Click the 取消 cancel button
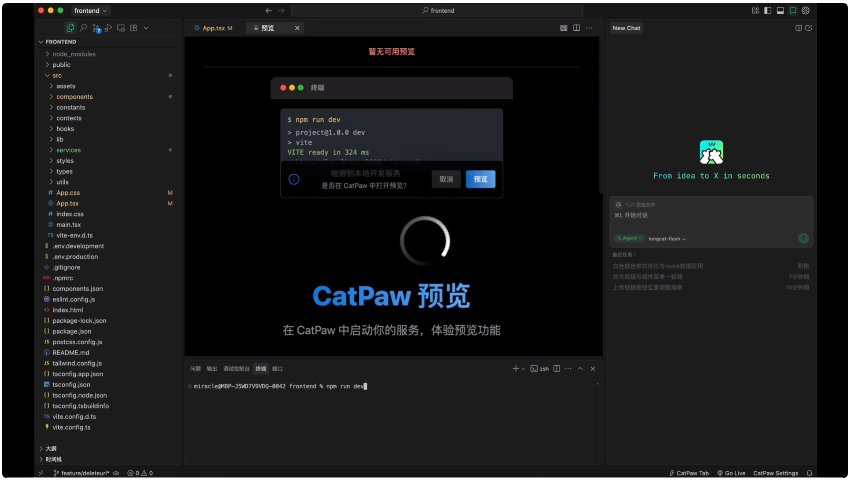 (x=446, y=179)
